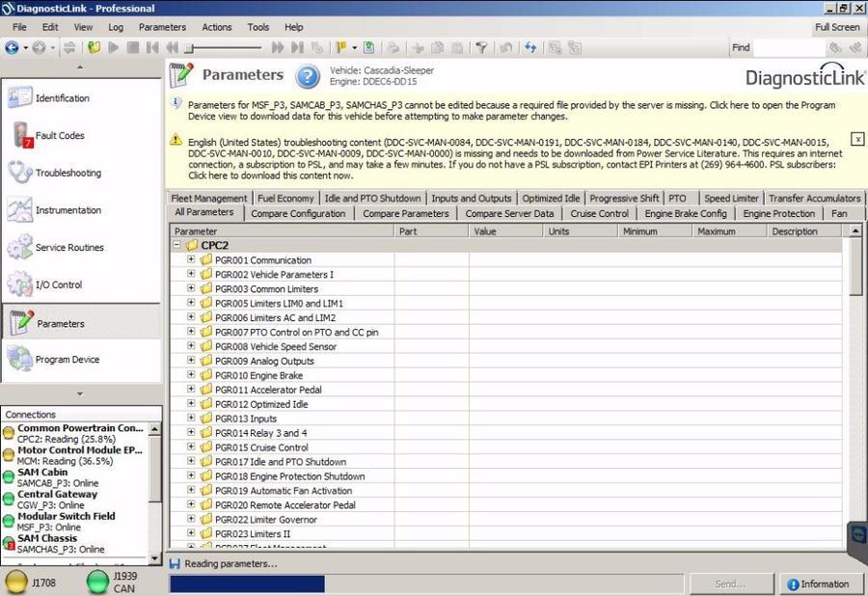Viewport: 868px width, 596px height.
Task: Switch to the Cruise Control tab
Action: pos(600,213)
